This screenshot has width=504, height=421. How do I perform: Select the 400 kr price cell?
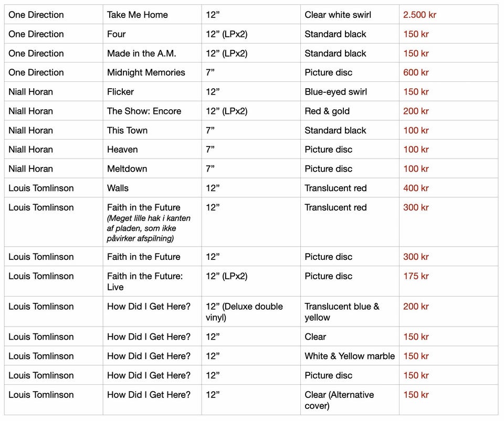point(416,188)
